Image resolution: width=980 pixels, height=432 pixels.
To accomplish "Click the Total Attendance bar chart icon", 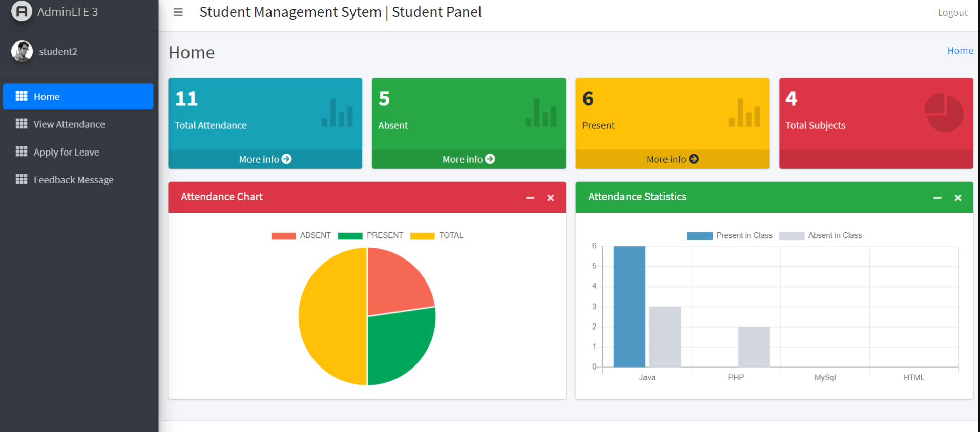I will point(337,113).
